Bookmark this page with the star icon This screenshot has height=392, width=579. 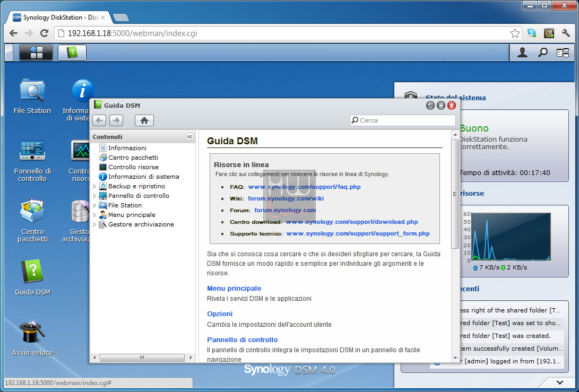(515, 33)
